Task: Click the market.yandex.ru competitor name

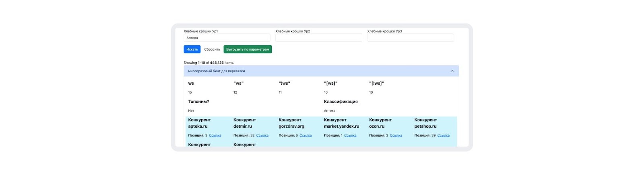Action: click(x=341, y=126)
